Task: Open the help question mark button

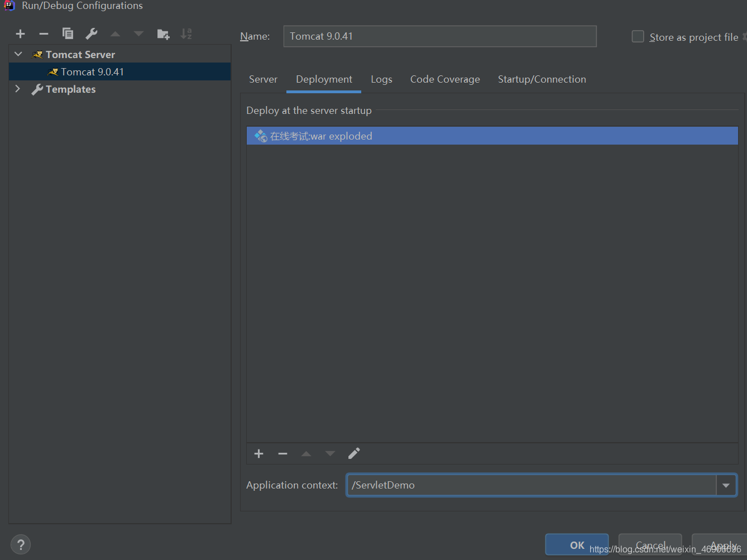Action: [21, 544]
